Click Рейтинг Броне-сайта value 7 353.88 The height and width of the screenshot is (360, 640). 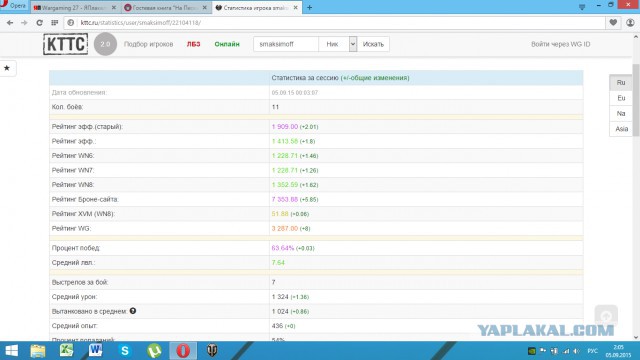[284, 200]
